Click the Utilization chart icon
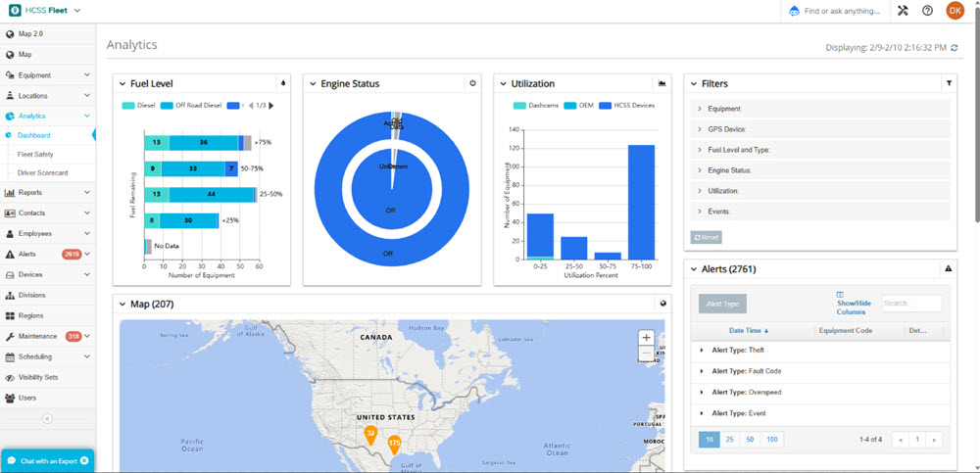Viewport: 980px width, 473px height. (x=663, y=83)
